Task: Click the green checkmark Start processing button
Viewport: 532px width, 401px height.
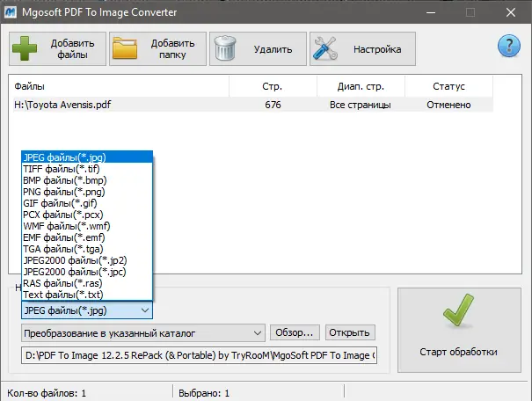Action: (459, 330)
